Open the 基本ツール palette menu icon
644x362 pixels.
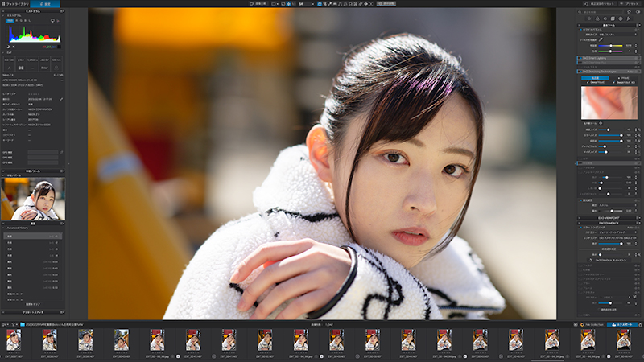coord(638,25)
